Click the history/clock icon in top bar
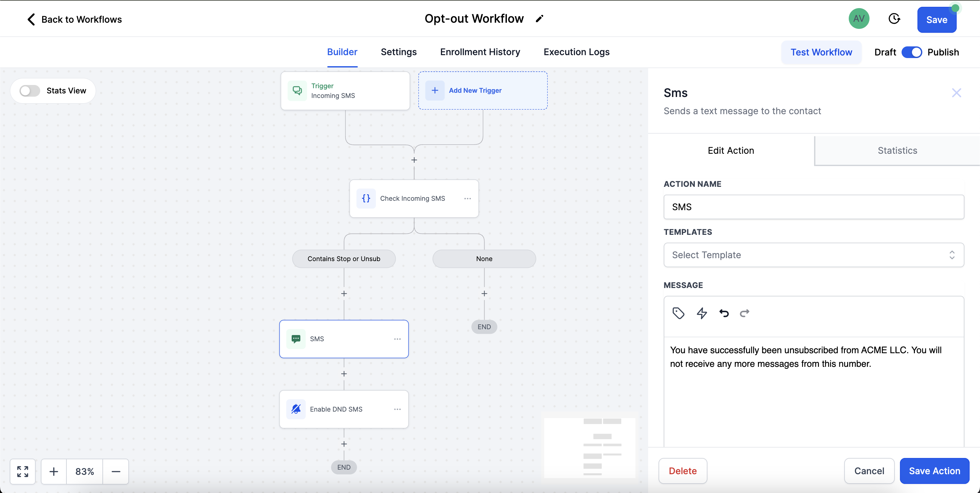 894,19
